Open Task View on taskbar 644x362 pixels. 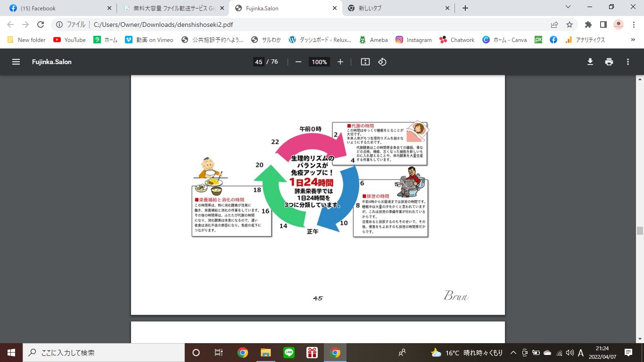[x=219, y=353]
